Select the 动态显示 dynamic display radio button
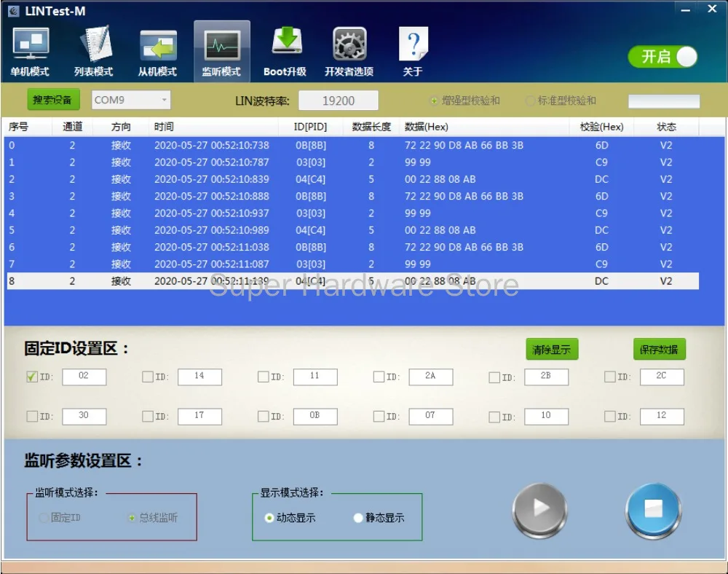The width and height of the screenshot is (728, 574). [x=269, y=518]
